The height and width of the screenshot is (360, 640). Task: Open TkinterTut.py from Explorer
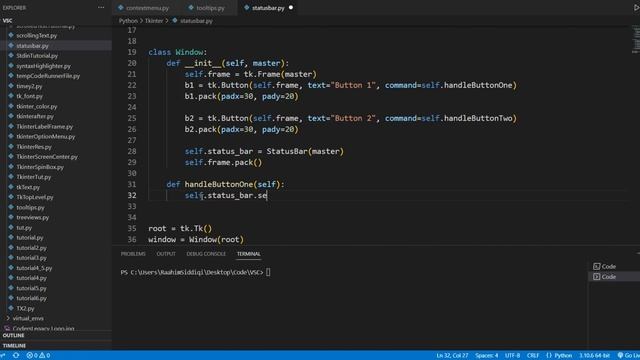[33, 177]
